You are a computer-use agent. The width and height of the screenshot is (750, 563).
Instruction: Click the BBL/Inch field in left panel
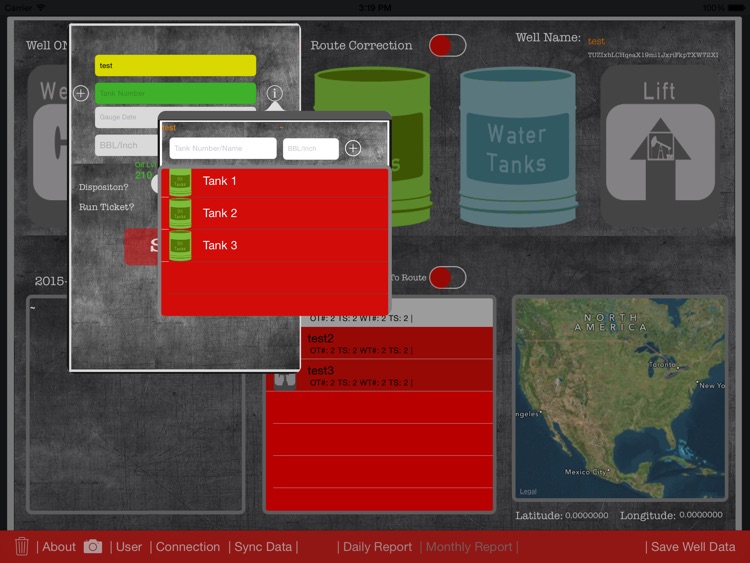(x=126, y=145)
